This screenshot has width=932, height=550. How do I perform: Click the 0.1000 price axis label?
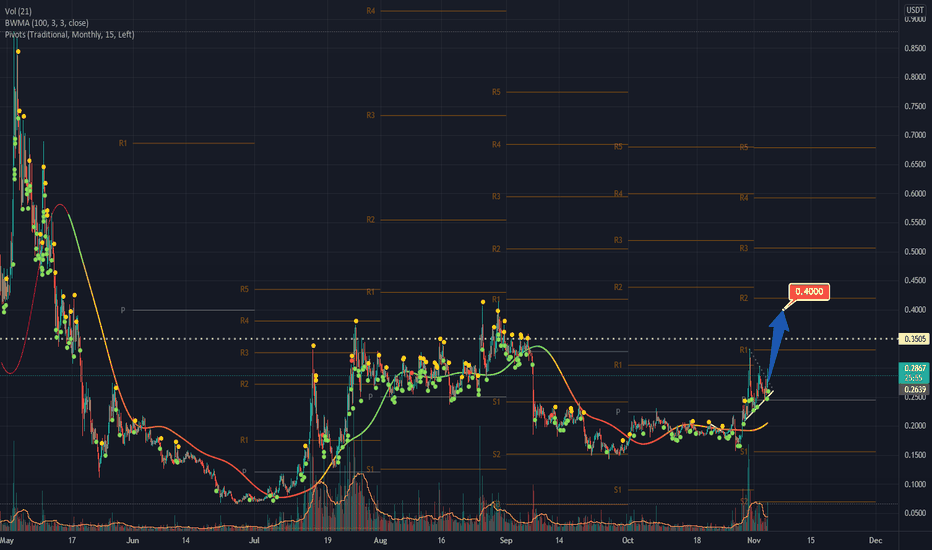tap(915, 484)
